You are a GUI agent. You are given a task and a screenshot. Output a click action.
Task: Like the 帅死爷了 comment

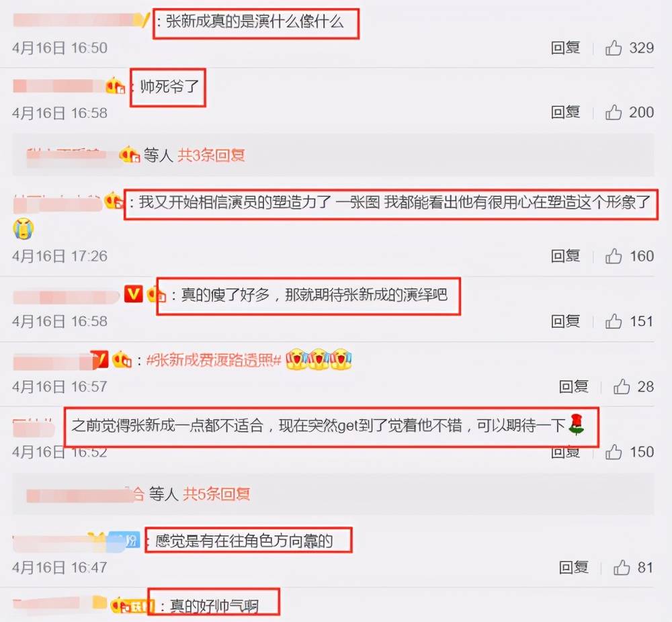click(x=614, y=112)
